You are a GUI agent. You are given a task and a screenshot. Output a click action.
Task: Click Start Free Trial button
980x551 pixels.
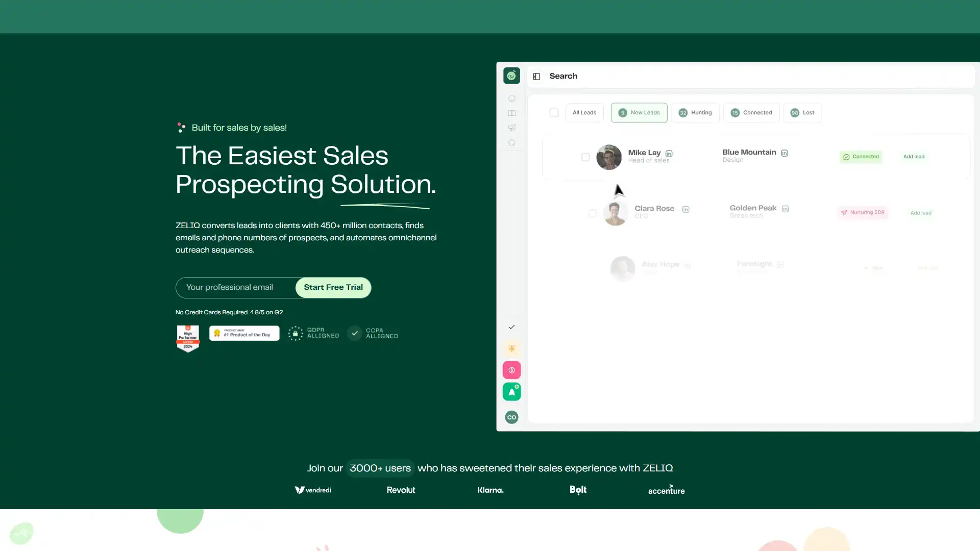click(333, 287)
